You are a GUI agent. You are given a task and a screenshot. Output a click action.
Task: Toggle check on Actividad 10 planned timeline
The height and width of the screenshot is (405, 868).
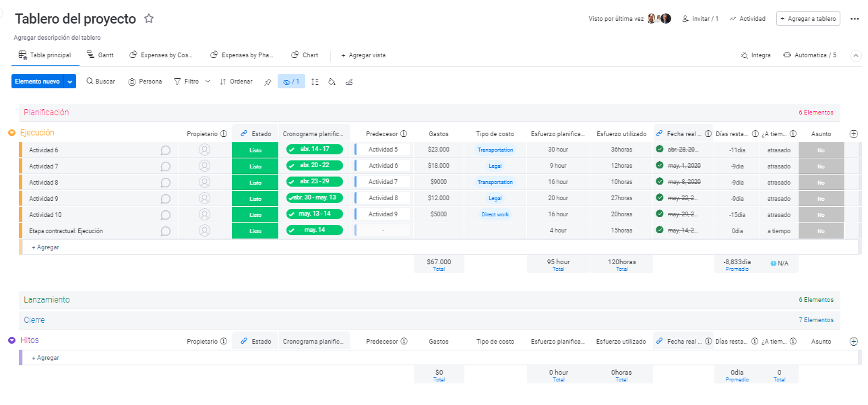click(292, 214)
